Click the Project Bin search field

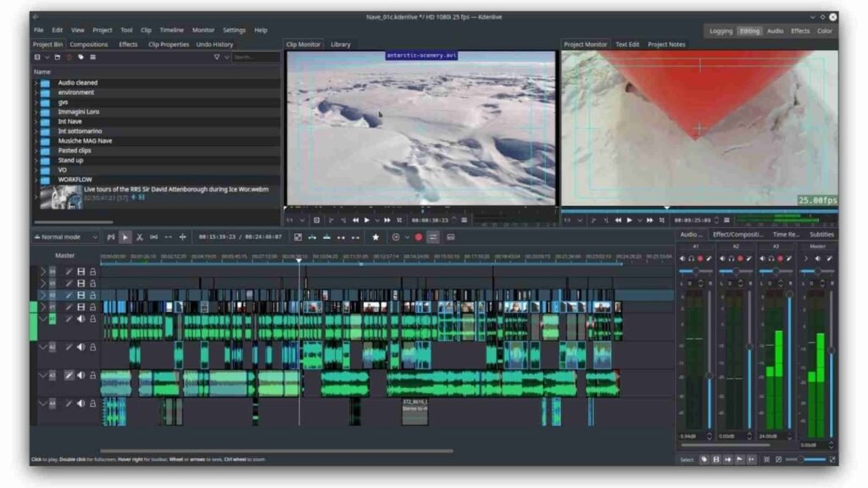tap(254, 57)
